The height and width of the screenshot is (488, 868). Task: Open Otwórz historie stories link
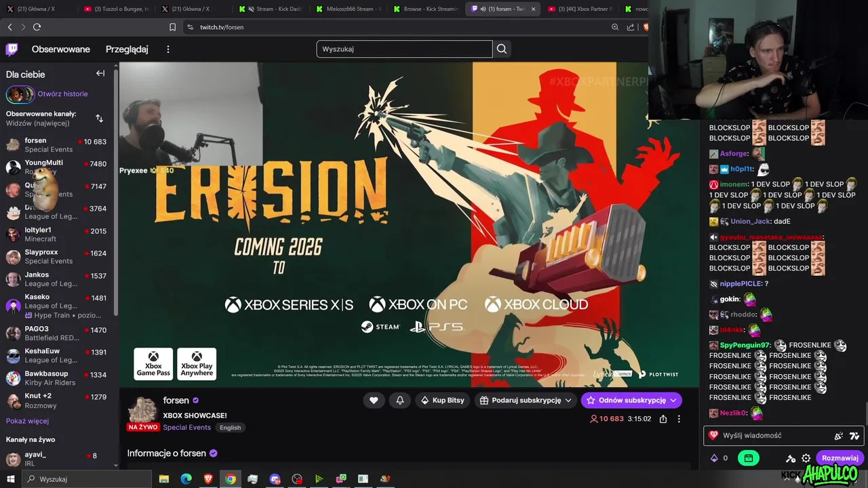pos(62,94)
